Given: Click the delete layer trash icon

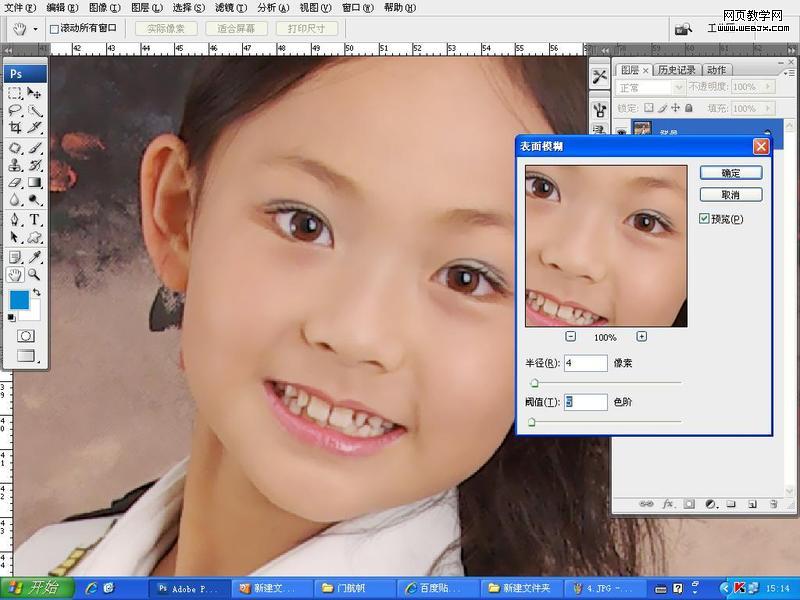Looking at the screenshot, I should [x=773, y=503].
